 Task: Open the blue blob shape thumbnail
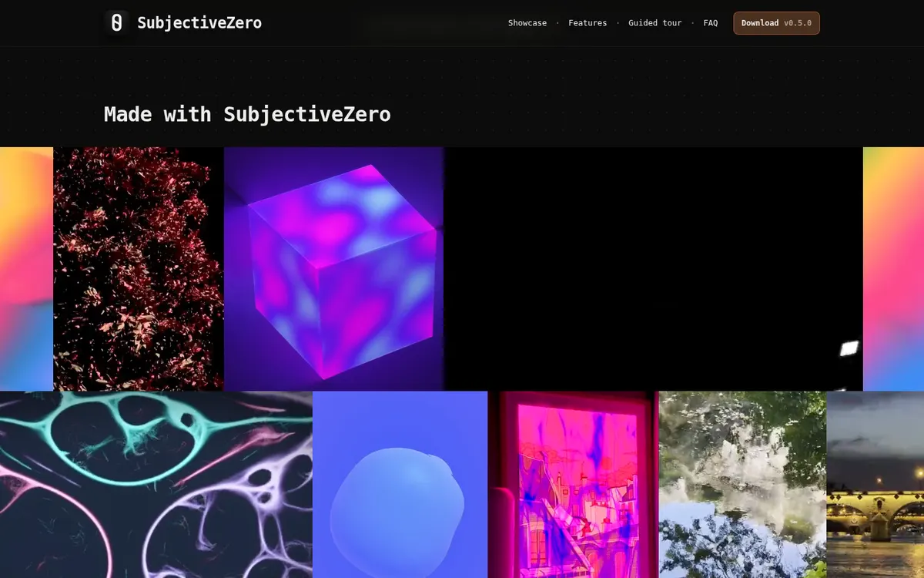(400, 485)
